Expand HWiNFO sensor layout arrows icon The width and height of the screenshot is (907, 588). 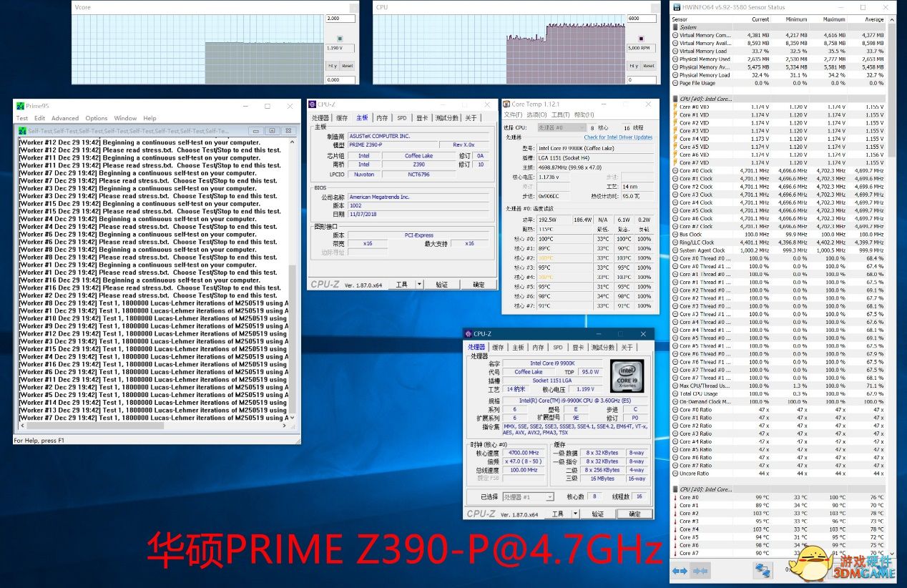click(680, 570)
